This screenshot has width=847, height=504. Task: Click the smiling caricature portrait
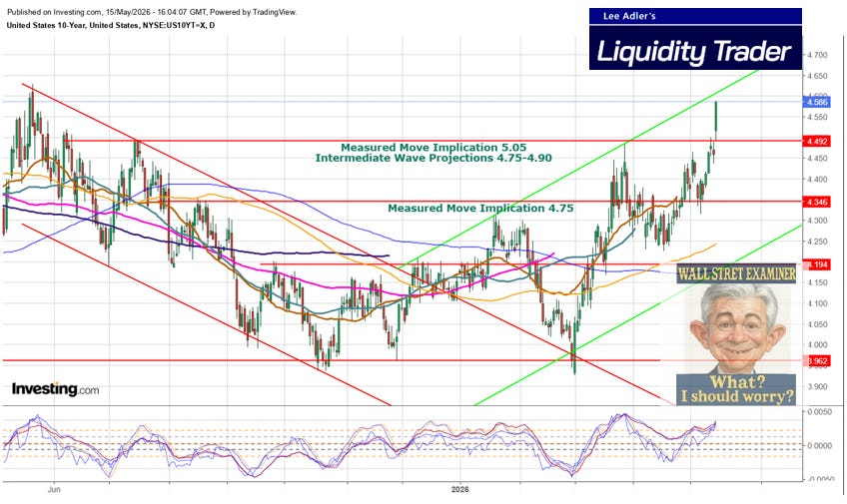click(737, 328)
